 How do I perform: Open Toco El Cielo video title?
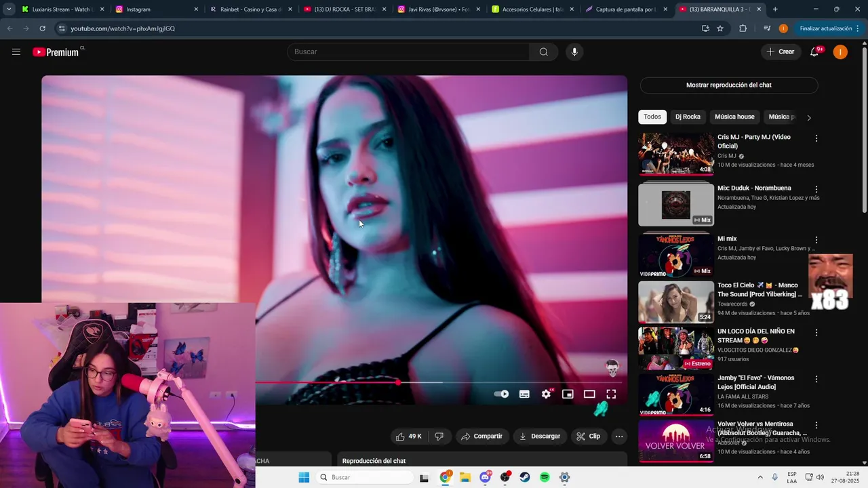point(760,290)
